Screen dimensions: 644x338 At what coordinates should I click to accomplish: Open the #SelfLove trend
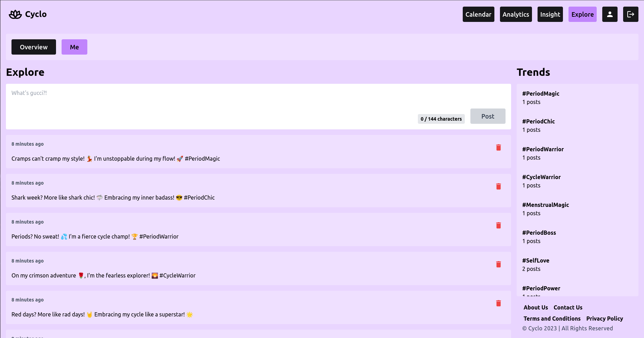point(536,260)
